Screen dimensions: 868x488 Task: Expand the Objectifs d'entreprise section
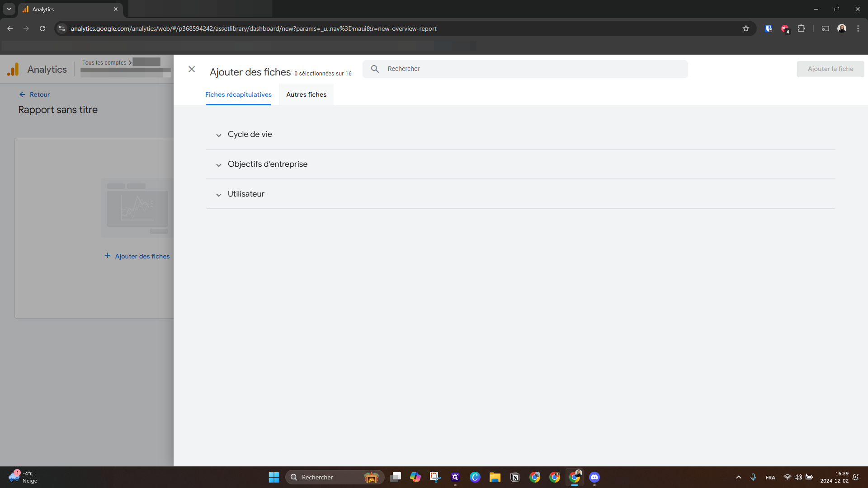tap(520, 164)
